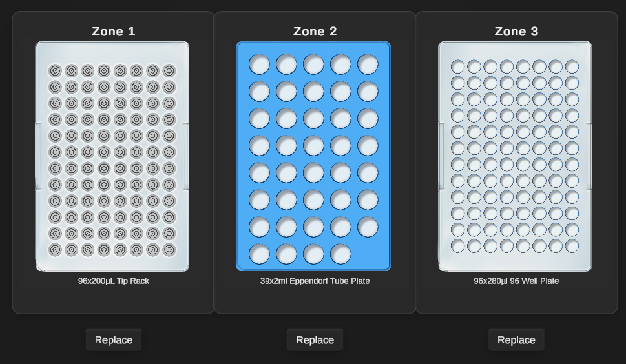Click top-right tube in Eppendorf Tube Plate
This screenshot has width=626, height=364.
[x=368, y=65]
